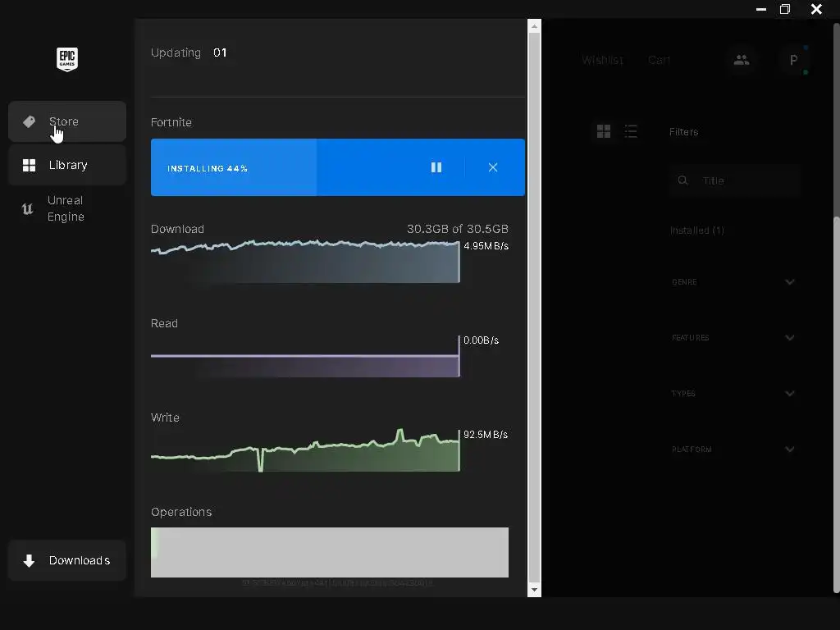This screenshot has height=630, width=840.
Task: Click the Updating 01 header
Action: coord(189,52)
